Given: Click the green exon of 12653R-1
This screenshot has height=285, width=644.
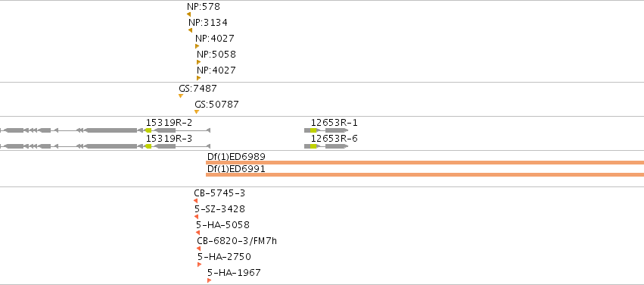Looking at the screenshot, I should pos(313,130).
